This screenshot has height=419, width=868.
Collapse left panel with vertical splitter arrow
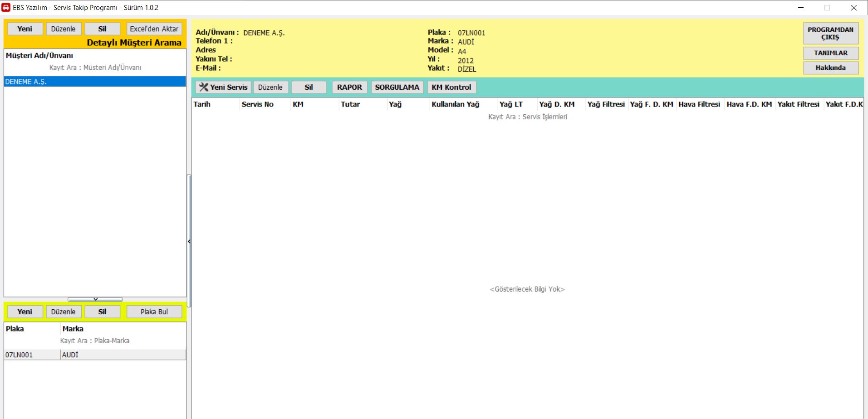[189, 241]
